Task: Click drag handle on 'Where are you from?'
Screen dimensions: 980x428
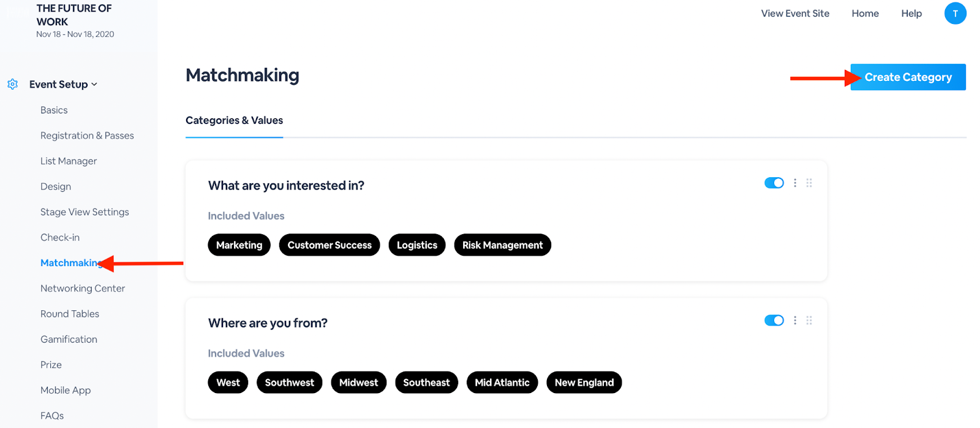Action: click(809, 320)
